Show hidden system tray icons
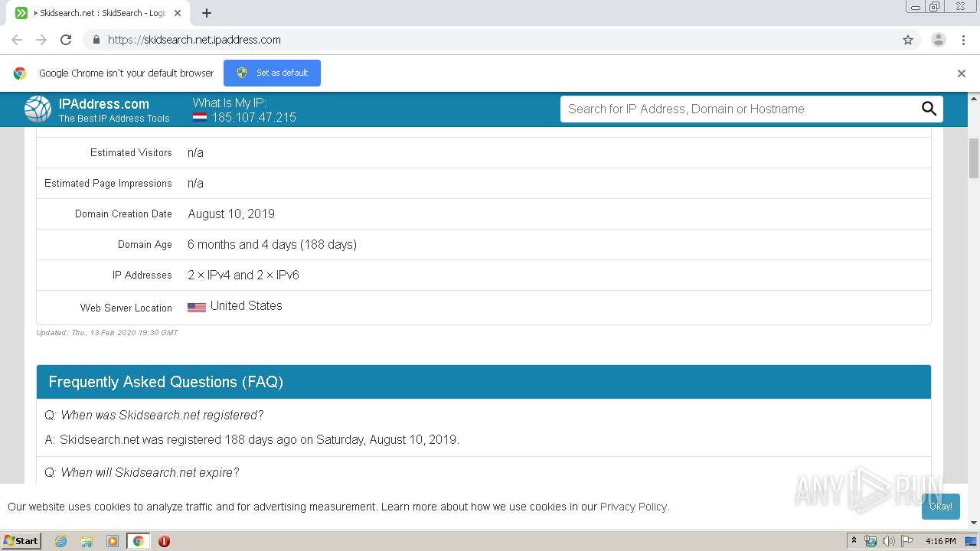 [x=854, y=541]
